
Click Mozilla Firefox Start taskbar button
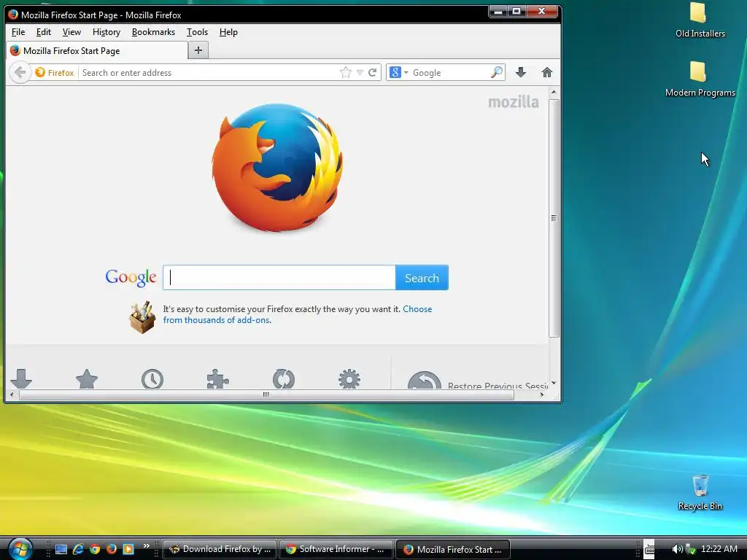453,549
